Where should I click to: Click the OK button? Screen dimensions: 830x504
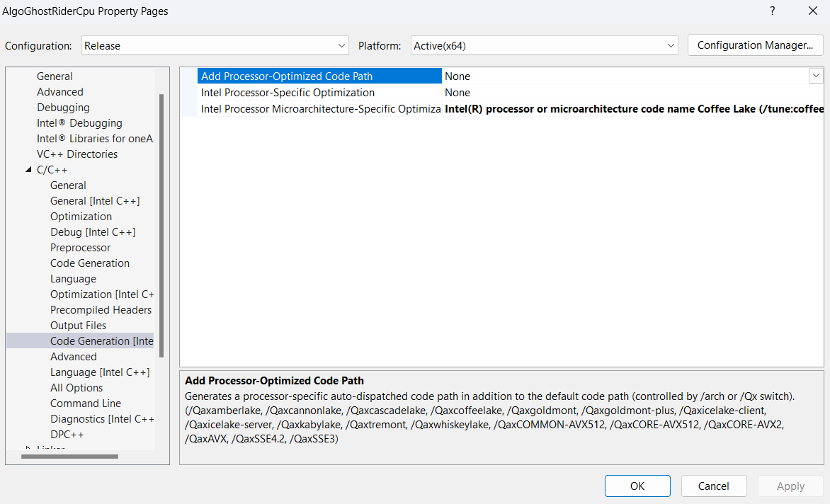click(637, 486)
